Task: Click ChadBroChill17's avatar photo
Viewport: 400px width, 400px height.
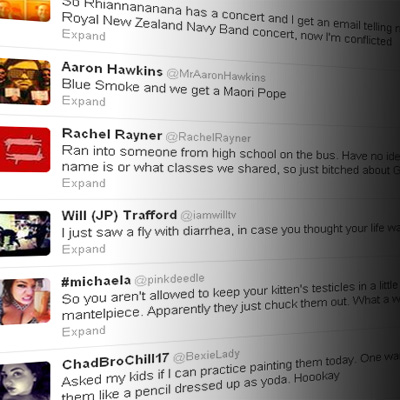Action: click(x=25, y=381)
